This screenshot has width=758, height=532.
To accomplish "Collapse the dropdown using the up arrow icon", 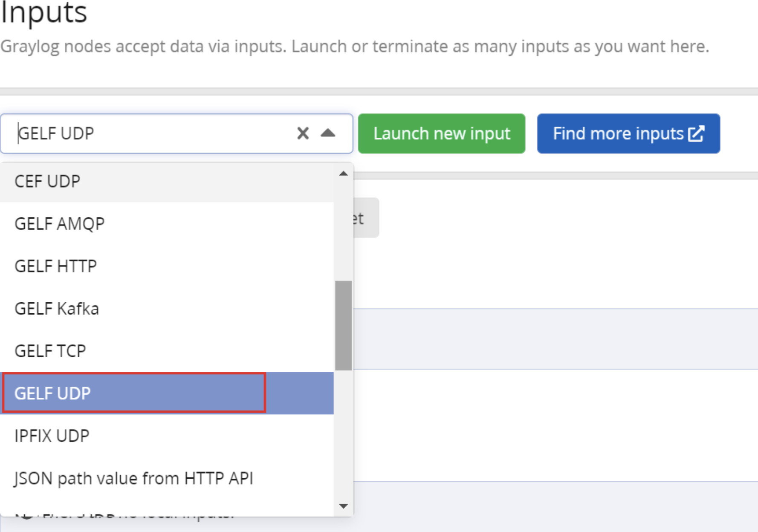I will click(327, 133).
